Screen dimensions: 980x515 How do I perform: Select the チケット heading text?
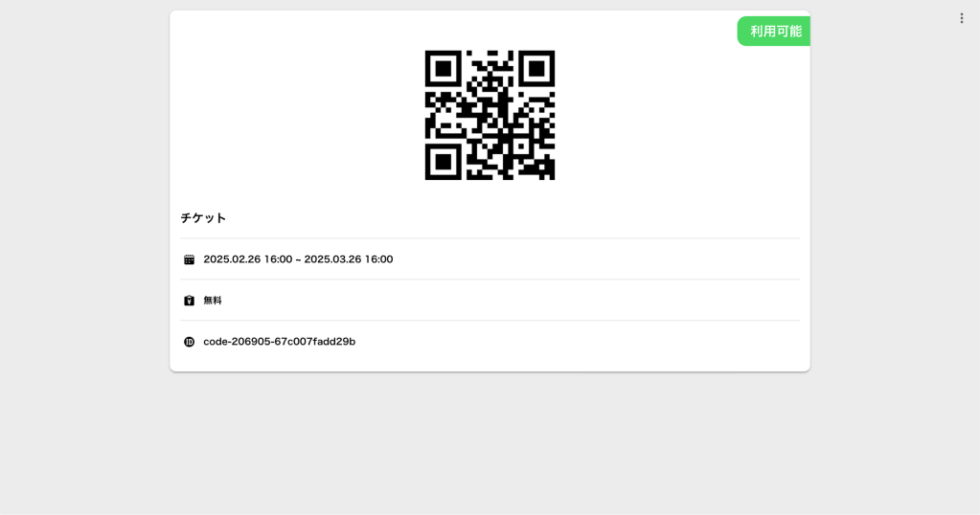pos(203,218)
